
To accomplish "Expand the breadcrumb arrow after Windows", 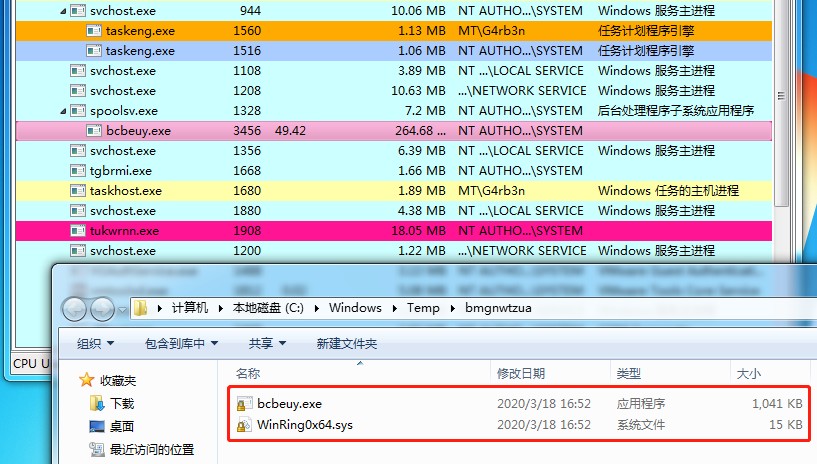I will (394, 308).
